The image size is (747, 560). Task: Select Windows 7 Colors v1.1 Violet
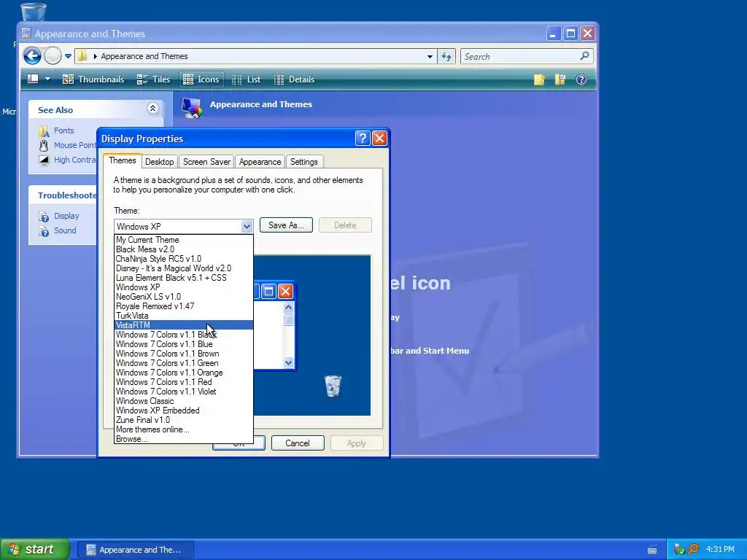(x=184, y=392)
